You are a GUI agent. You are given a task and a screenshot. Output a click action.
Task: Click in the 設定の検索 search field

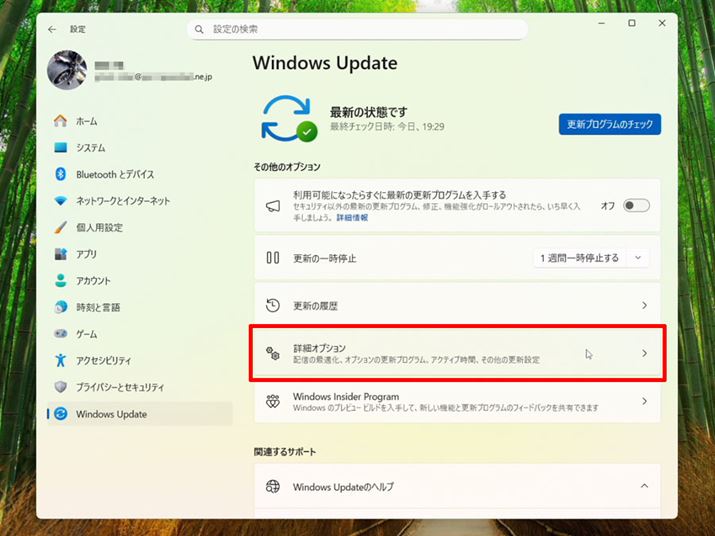(x=358, y=29)
